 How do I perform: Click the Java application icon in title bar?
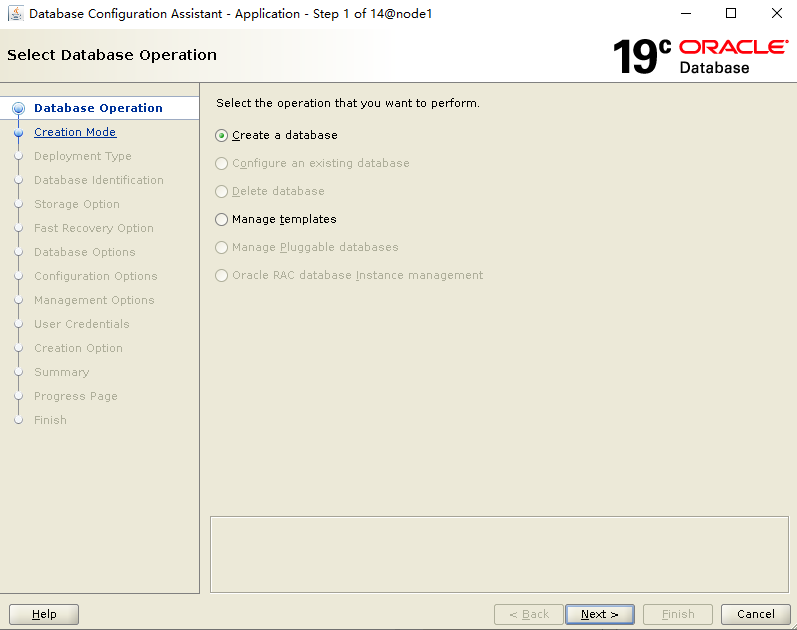pos(16,13)
